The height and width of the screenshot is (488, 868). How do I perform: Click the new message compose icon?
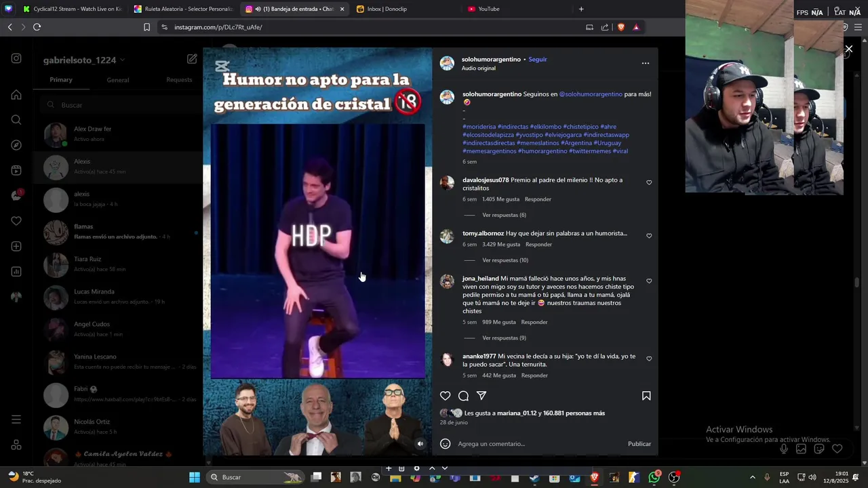coord(192,59)
